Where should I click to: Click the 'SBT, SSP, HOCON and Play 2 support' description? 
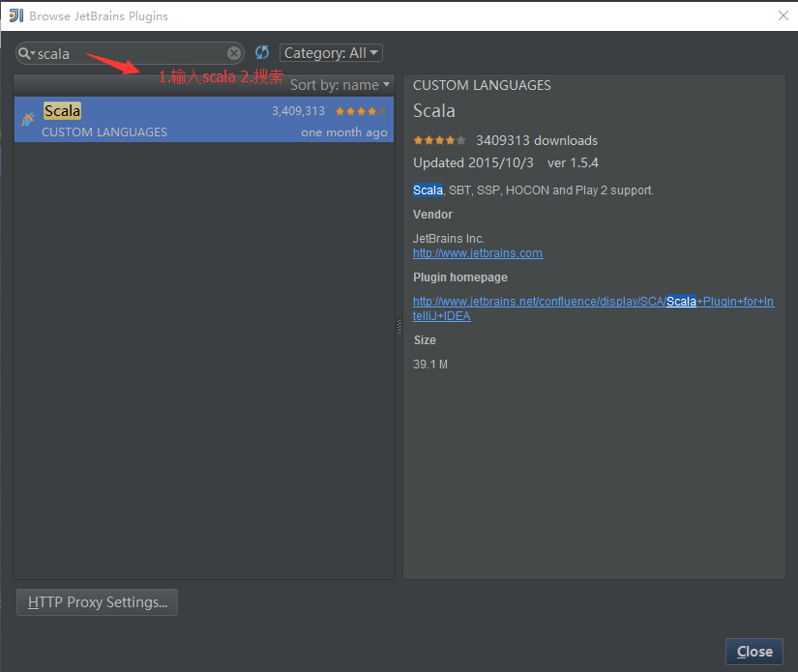(x=550, y=190)
